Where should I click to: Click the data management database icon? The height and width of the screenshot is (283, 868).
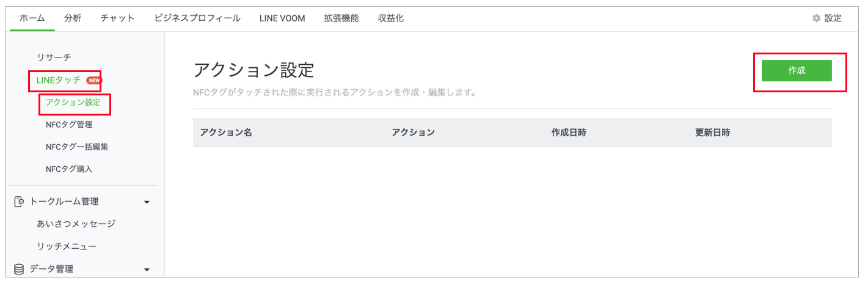(x=19, y=269)
